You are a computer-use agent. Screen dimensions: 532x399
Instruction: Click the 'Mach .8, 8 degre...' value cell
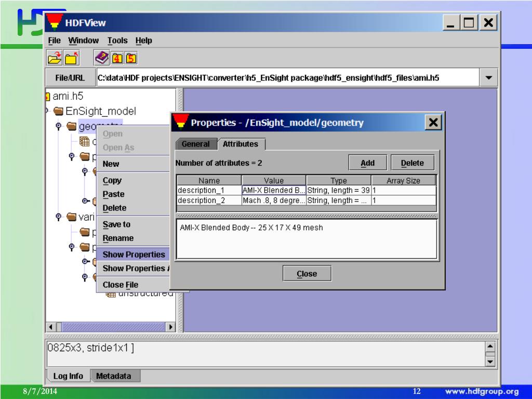(x=274, y=201)
